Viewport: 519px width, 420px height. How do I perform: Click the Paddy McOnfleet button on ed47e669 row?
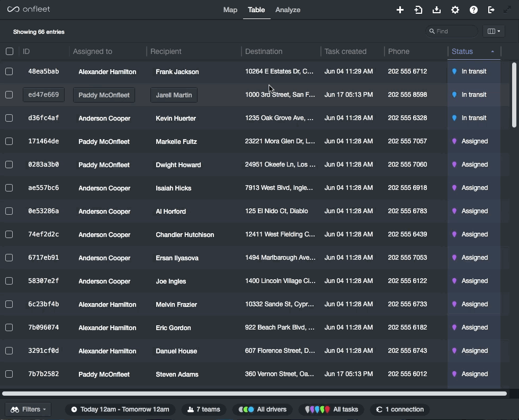[x=104, y=95]
